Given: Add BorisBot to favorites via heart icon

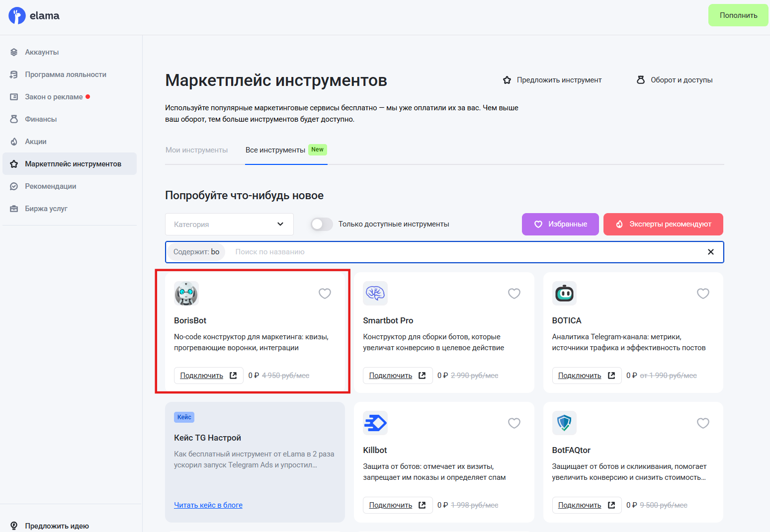Looking at the screenshot, I should click(x=325, y=294).
